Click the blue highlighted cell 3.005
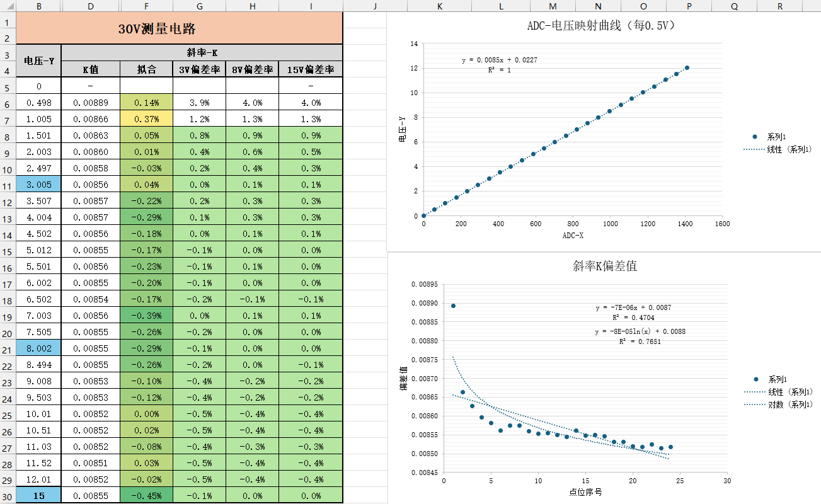 (x=38, y=185)
